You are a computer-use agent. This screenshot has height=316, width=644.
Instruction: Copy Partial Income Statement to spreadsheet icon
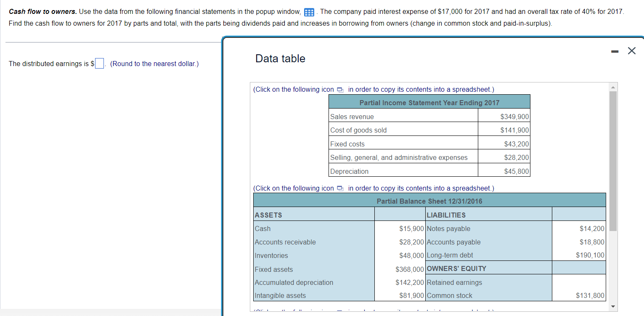click(x=340, y=90)
